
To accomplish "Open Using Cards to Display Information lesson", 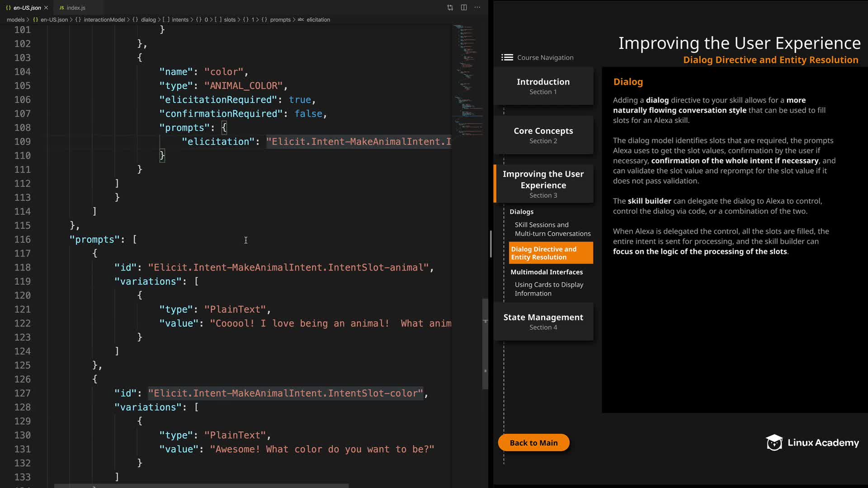I will [x=548, y=289].
